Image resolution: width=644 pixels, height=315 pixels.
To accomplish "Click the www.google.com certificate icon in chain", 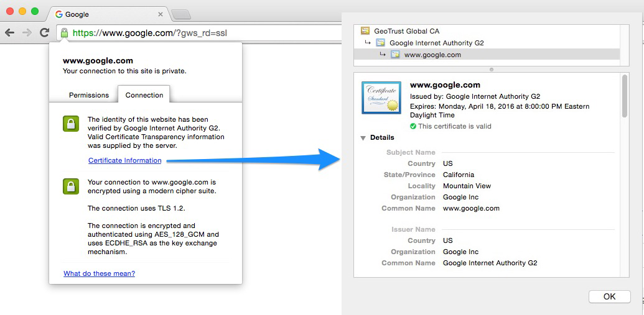I will coord(395,55).
